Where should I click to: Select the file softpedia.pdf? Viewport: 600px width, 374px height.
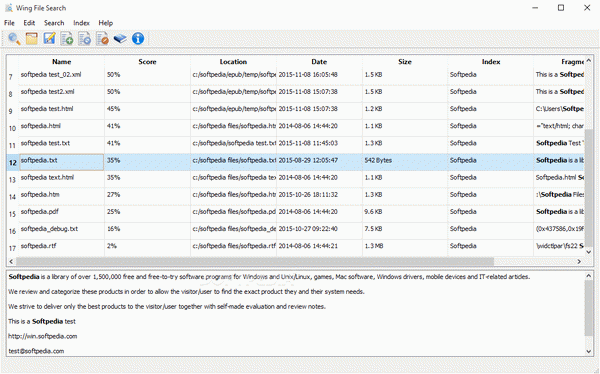[61, 214]
